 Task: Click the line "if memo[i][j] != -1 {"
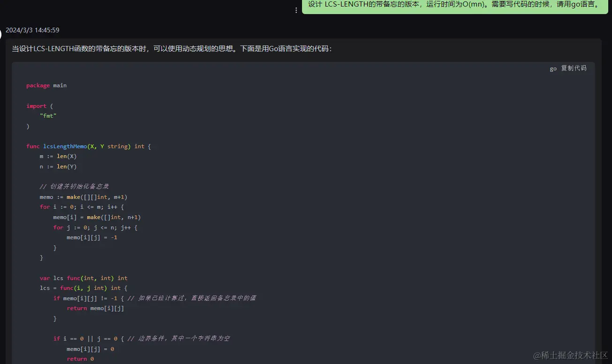(x=89, y=298)
